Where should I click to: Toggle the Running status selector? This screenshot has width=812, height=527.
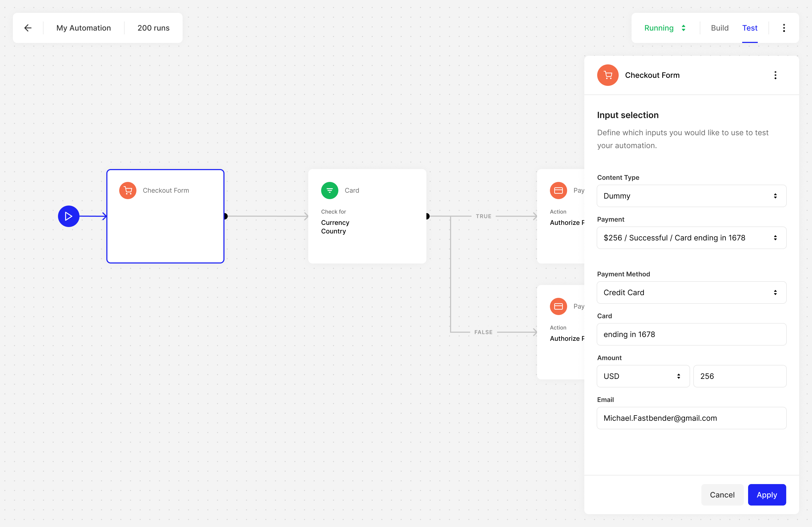point(665,28)
